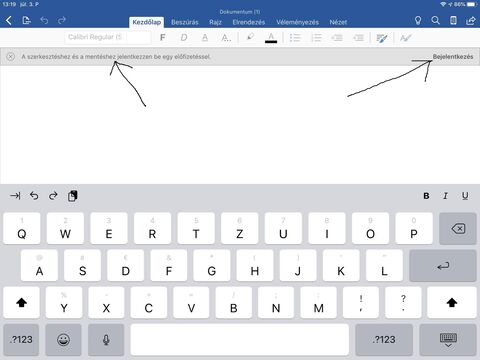Viewport: 480px width, 360px height.
Task: Tap undo in the keyboard shortcut bar
Action: [x=34, y=196]
